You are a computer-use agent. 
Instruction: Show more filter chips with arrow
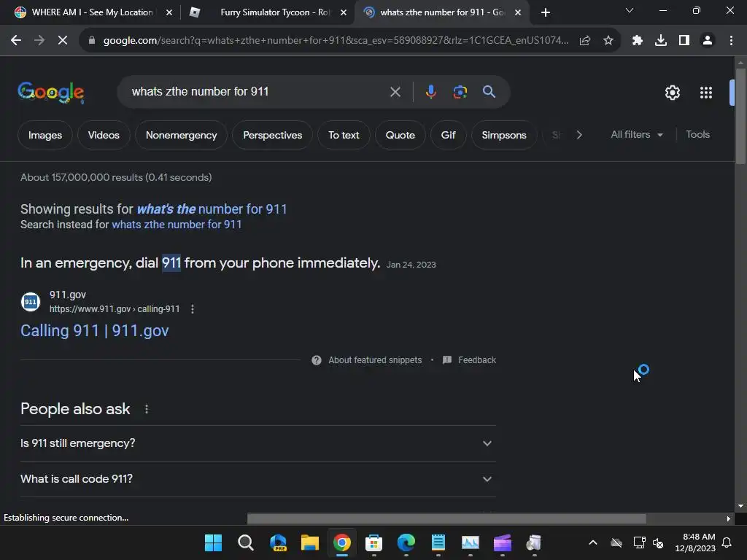coord(579,135)
